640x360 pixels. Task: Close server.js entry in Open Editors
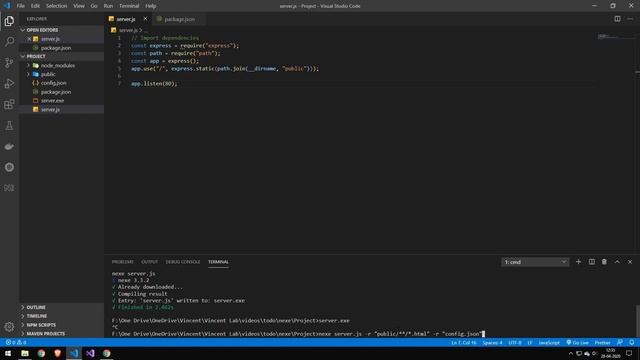29,39
